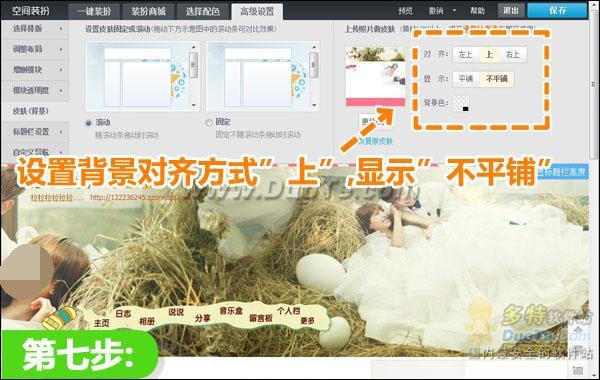Expand the 选择排版 sidebar entry
The image size is (600, 380).
[35, 29]
